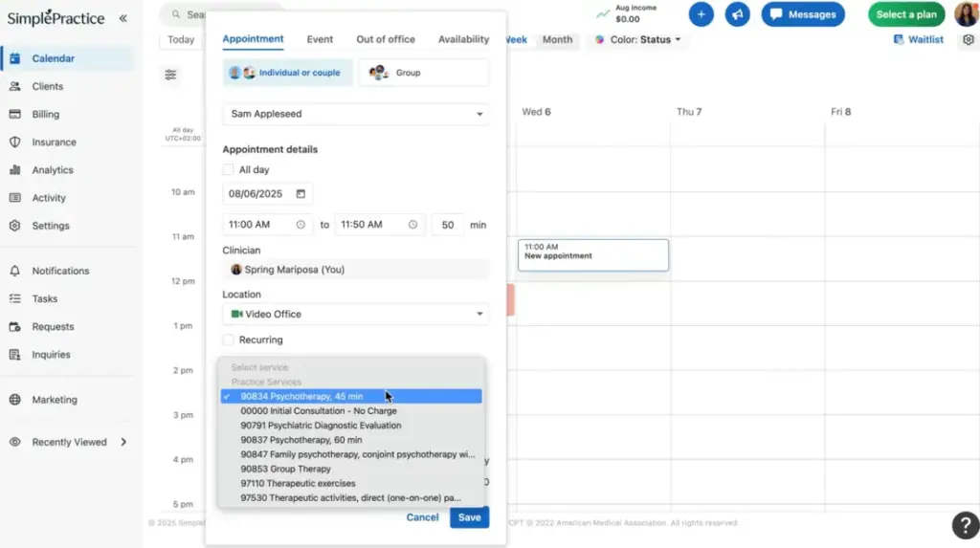Open the Video Office location dropdown

pyautogui.click(x=356, y=314)
